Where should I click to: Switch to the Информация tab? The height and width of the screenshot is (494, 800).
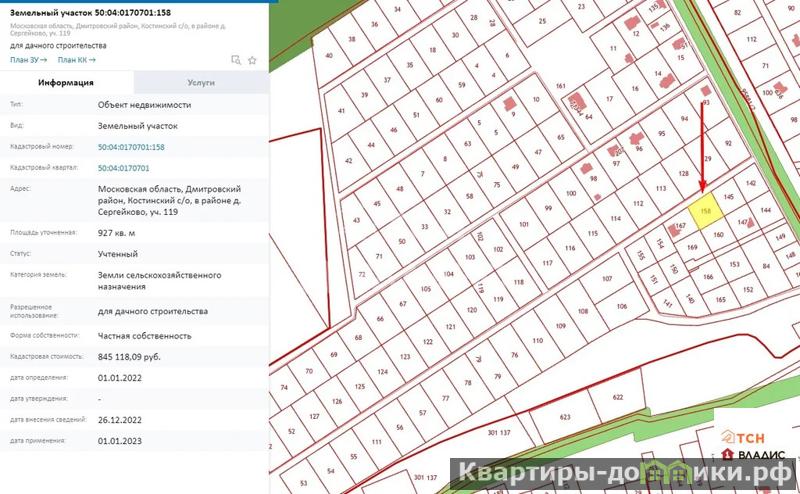pos(66,83)
